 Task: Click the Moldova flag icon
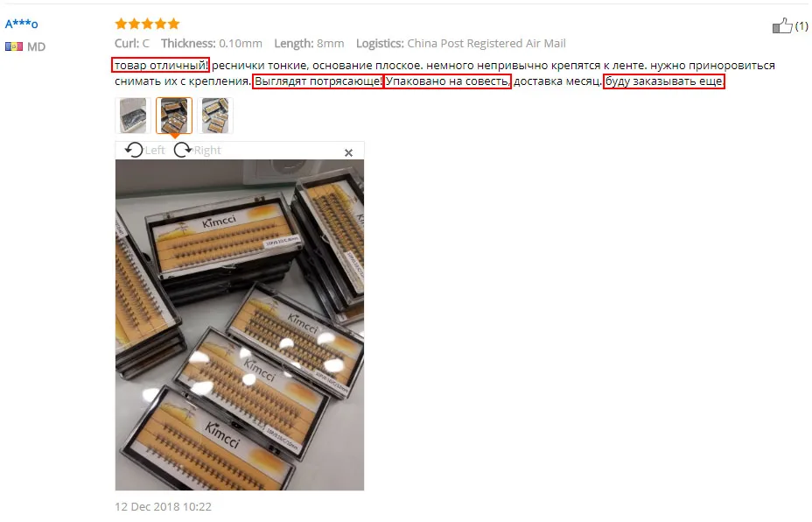(14, 46)
